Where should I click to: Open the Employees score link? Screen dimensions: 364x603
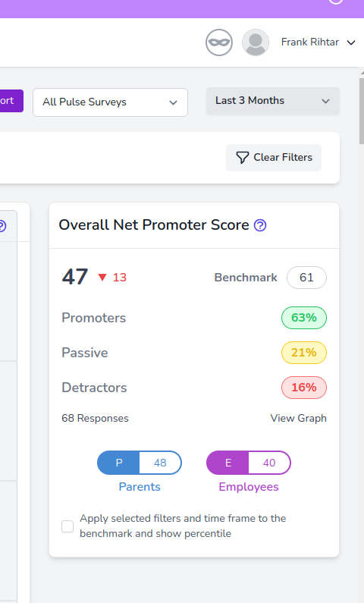pyautogui.click(x=249, y=487)
